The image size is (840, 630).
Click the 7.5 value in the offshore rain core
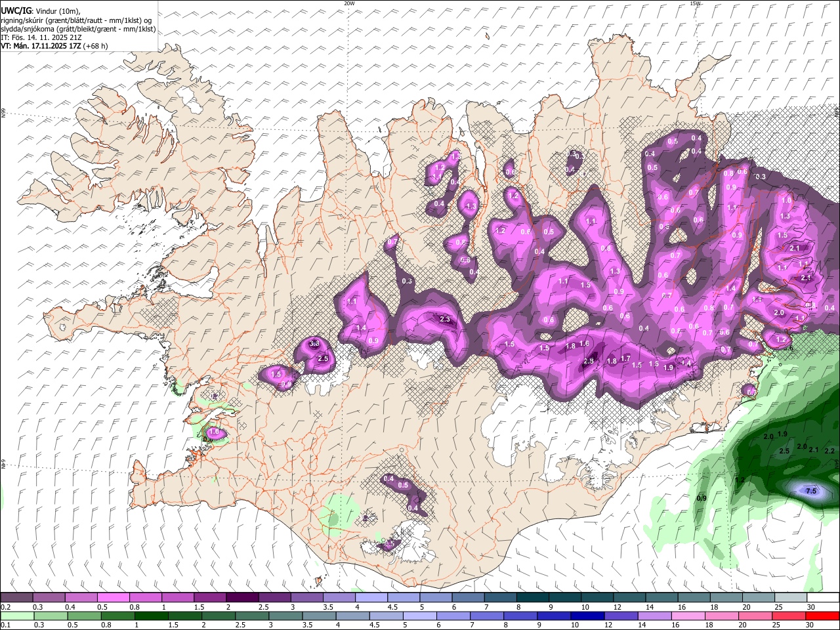[x=810, y=491]
